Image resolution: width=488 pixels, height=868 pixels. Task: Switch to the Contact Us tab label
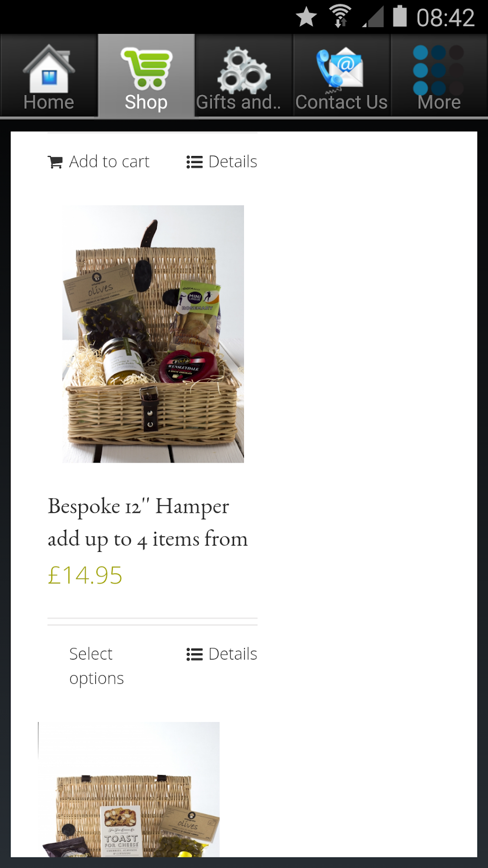click(341, 102)
